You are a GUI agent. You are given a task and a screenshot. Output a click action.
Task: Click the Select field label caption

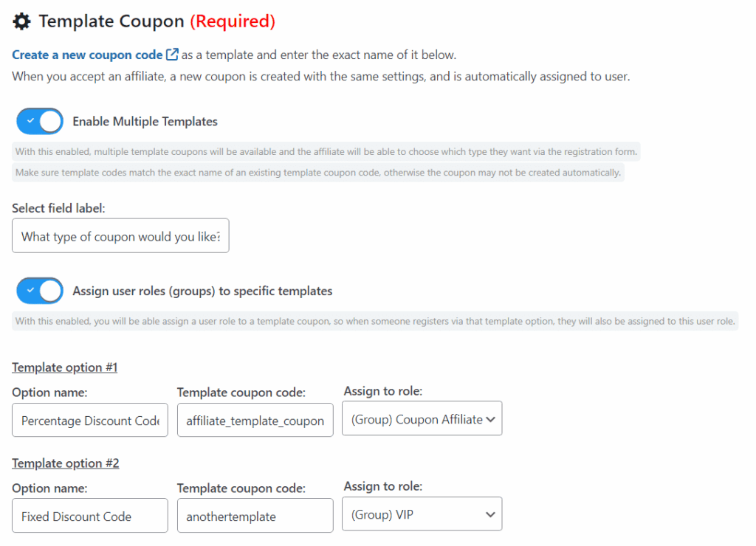click(59, 208)
